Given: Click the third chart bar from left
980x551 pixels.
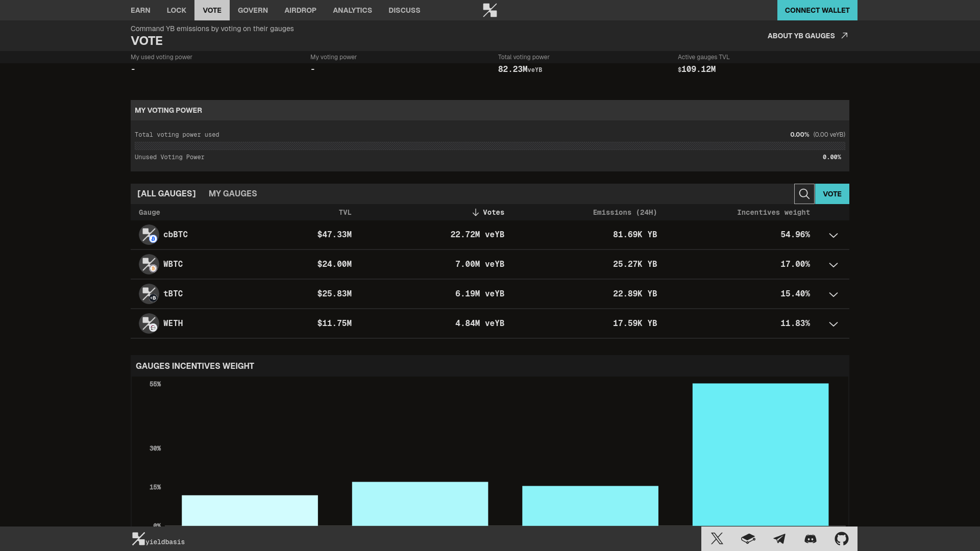Looking at the screenshot, I should (x=590, y=506).
